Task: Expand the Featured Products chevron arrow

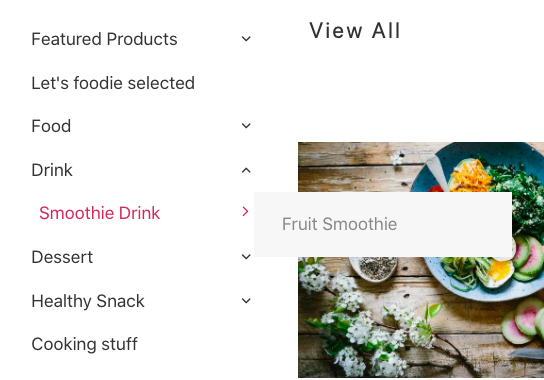Action: pyautogui.click(x=246, y=39)
